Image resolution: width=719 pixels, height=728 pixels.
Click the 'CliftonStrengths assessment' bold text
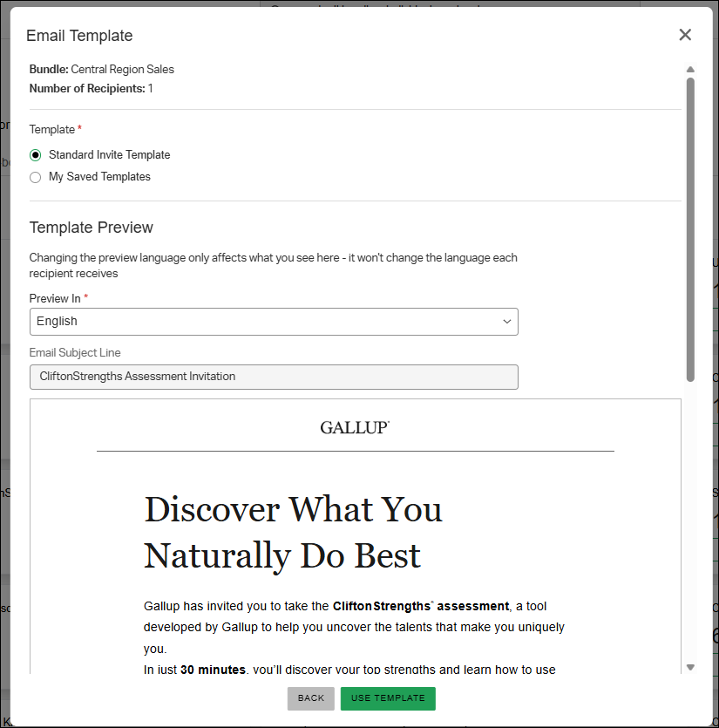click(x=421, y=606)
